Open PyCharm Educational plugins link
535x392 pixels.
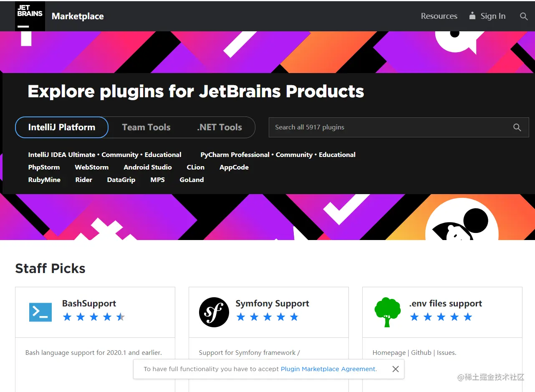337,154
